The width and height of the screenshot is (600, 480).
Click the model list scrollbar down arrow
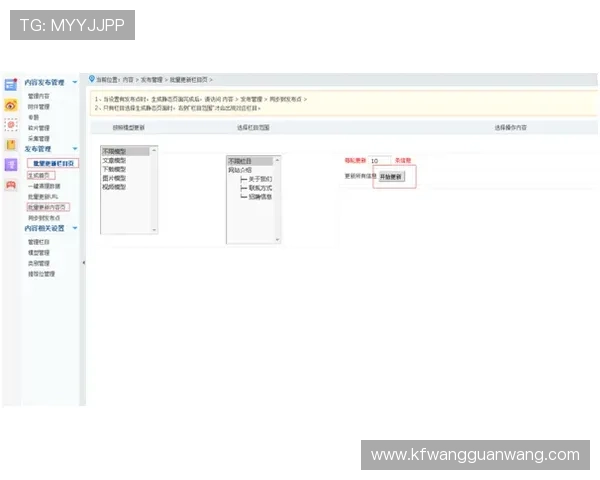pos(154,230)
